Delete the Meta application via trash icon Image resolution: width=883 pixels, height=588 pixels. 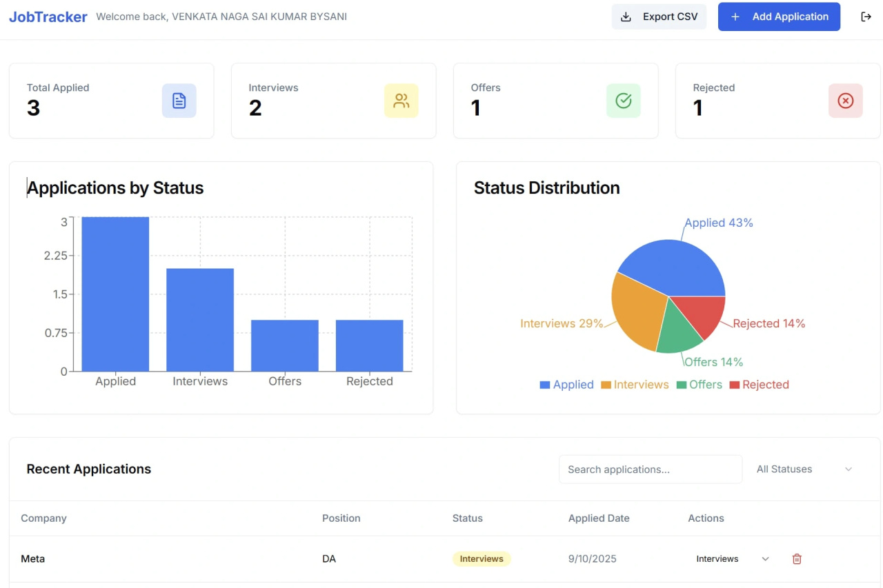[x=796, y=559]
